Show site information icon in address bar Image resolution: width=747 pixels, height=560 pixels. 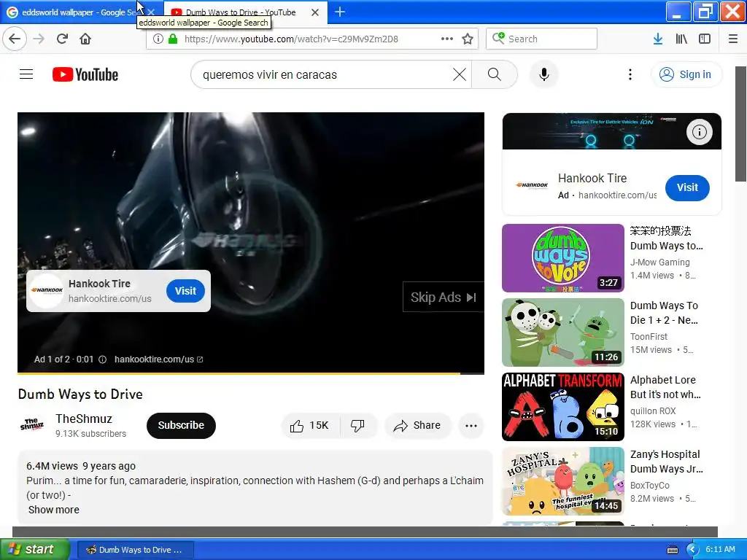click(x=158, y=39)
